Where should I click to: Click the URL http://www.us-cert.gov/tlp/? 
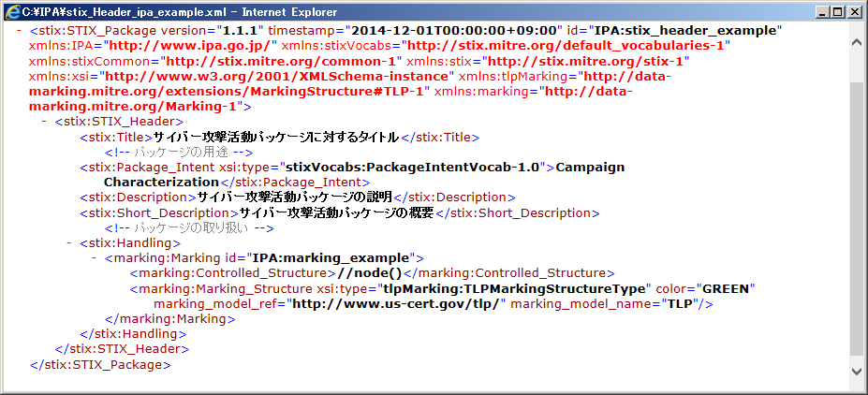(x=396, y=303)
